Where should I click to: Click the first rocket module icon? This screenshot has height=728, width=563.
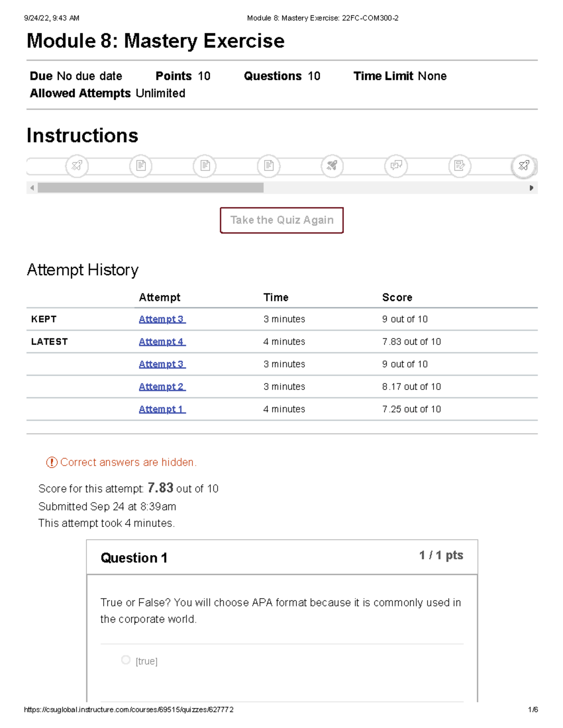point(77,165)
